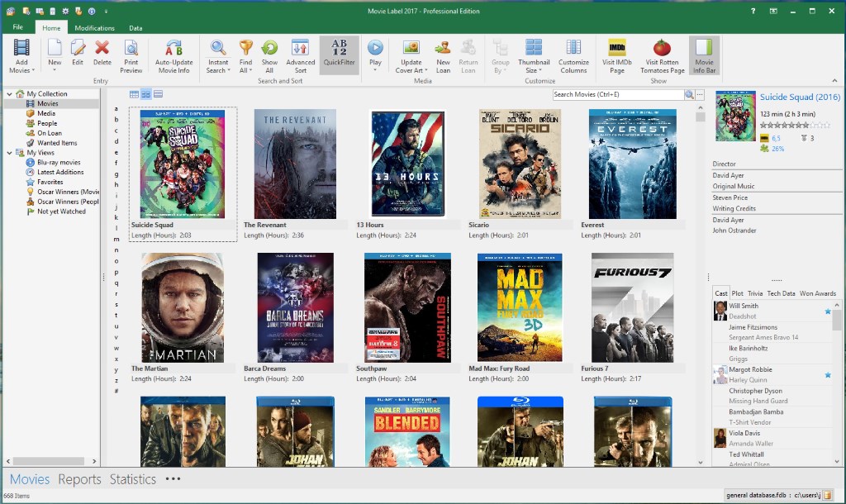Screen dimensions: 846x504
Task: Switch to the Modifications ribbon tab
Action: click(94, 28)
